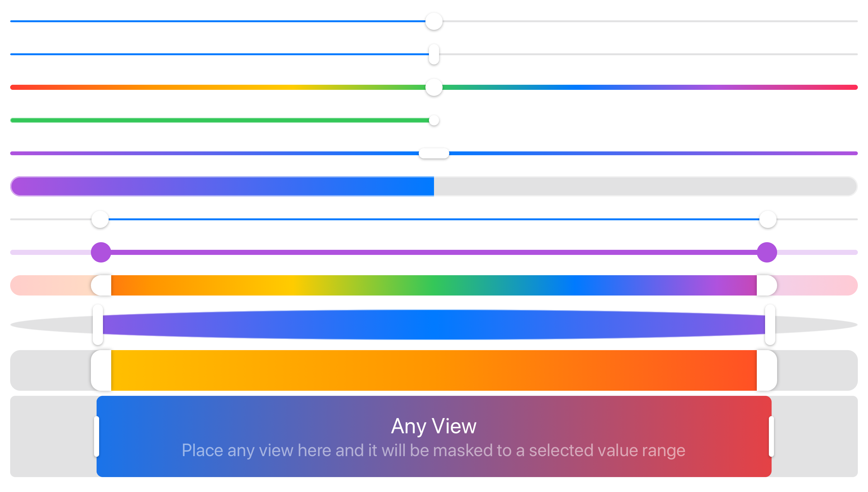Click the gray empty portion of the thick purple-blue bar
The width and height of the screenshot is (868, 492).
(646, 186)
